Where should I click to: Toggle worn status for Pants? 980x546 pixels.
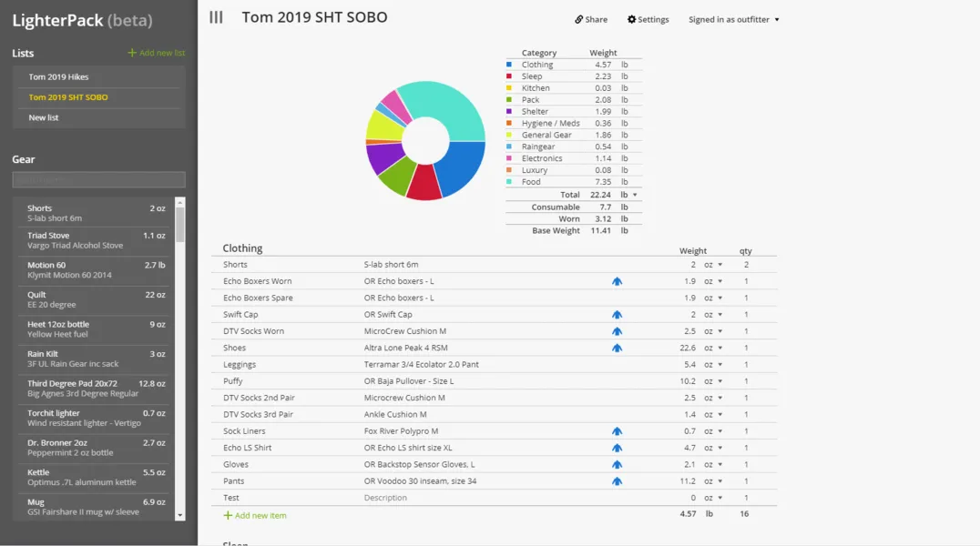point(617,481)
